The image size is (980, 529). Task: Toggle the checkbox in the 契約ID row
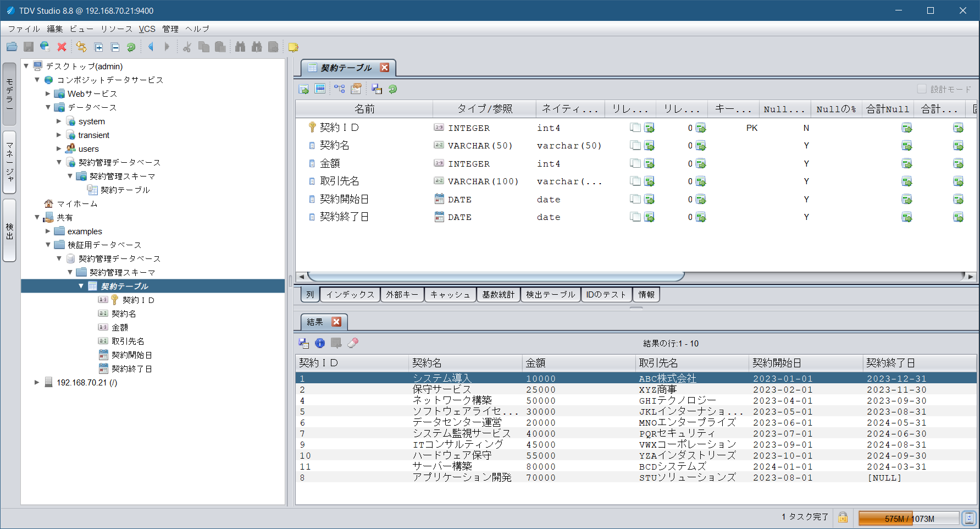click(x=635, y=128)
